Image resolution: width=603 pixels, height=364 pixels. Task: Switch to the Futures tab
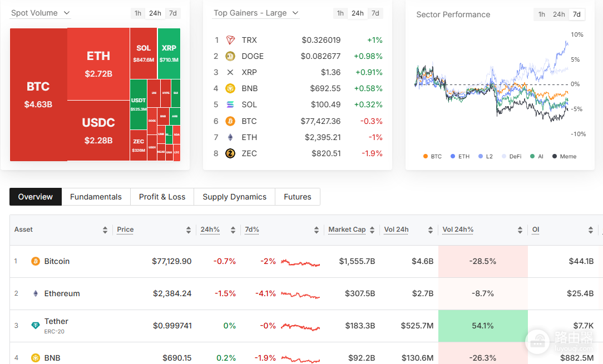[297, 197]
